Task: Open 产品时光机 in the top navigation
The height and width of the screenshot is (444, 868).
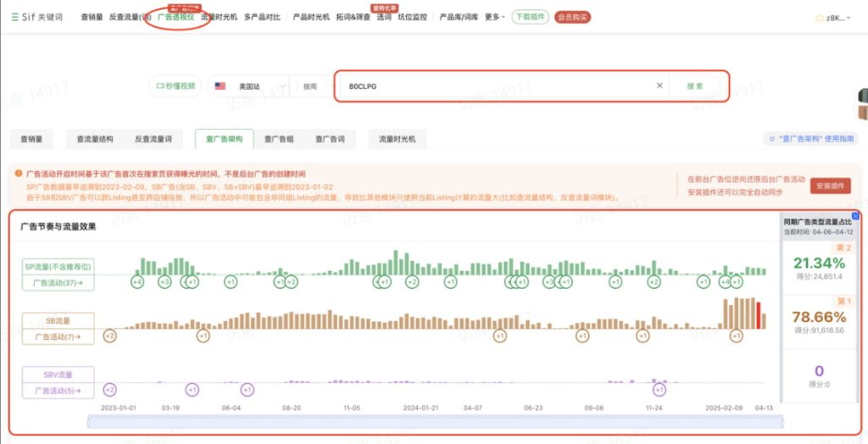Action: coord(309,17)
